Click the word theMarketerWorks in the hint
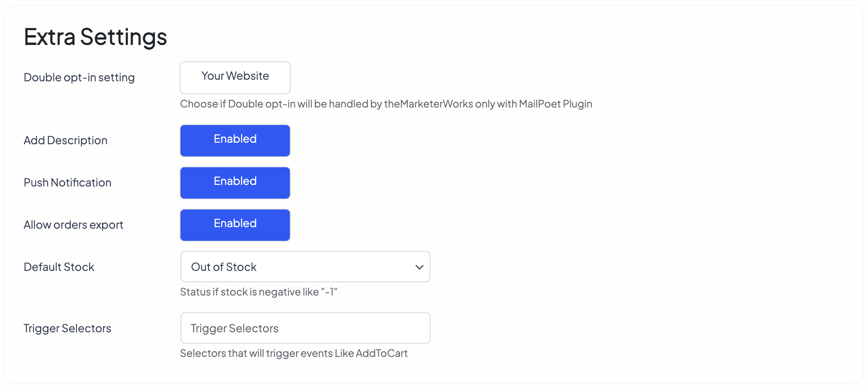868x387 pixels. pos(428,104)
